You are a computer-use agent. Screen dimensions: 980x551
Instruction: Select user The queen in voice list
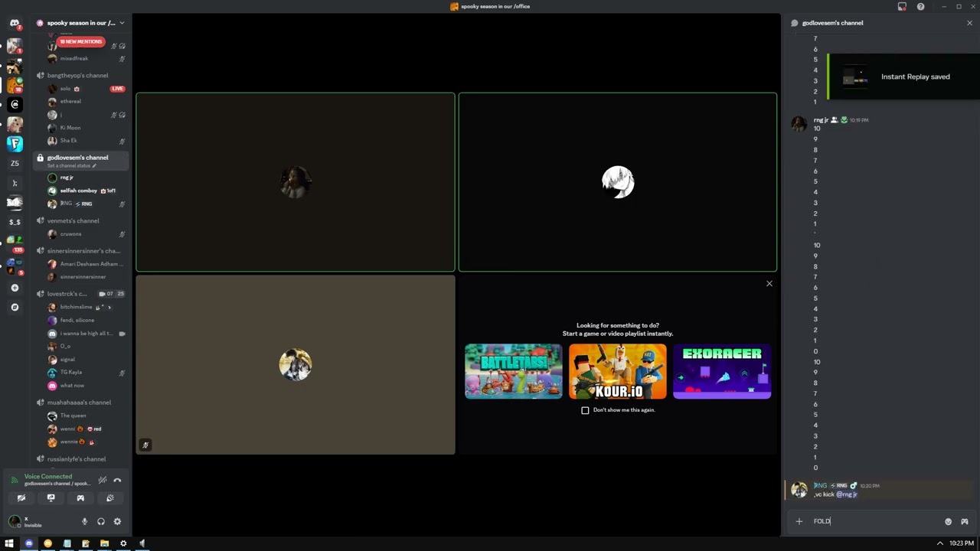pos(73,416)
